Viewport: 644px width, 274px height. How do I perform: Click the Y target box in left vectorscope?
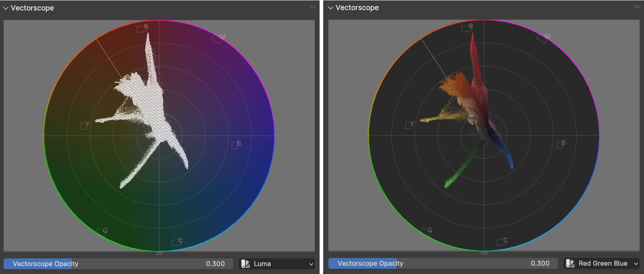(84, 126)
